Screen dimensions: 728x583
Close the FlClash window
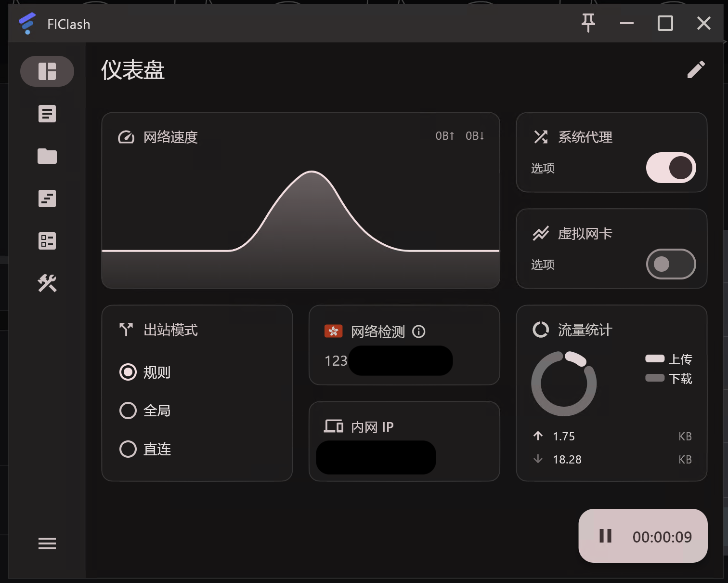click(x=704, y=23)
